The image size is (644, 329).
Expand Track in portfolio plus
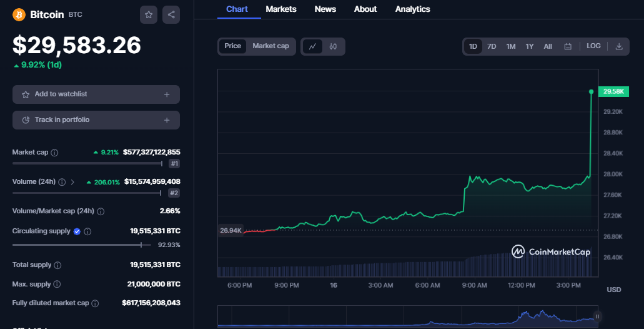click(167, 120)
